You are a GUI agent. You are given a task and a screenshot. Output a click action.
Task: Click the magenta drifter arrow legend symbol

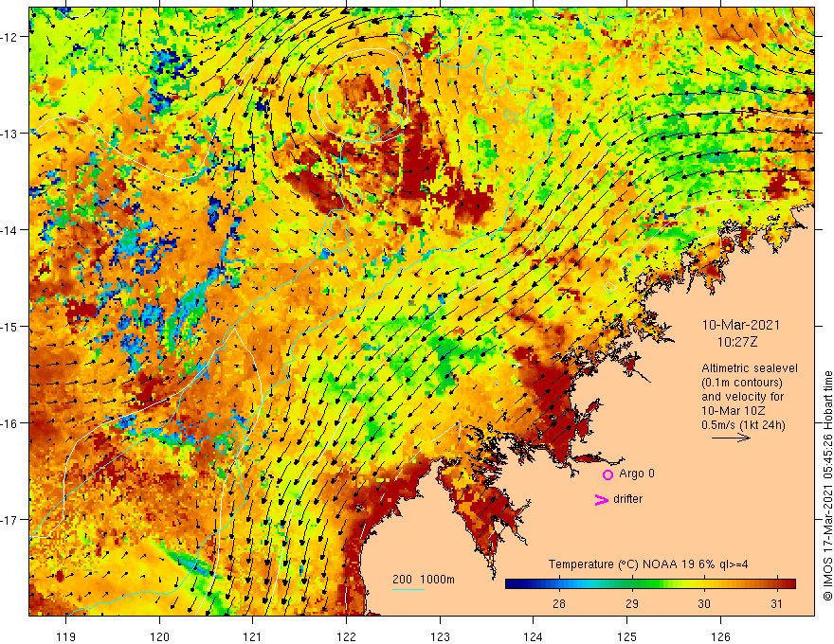pyautogui.click(x=602, y=500)
